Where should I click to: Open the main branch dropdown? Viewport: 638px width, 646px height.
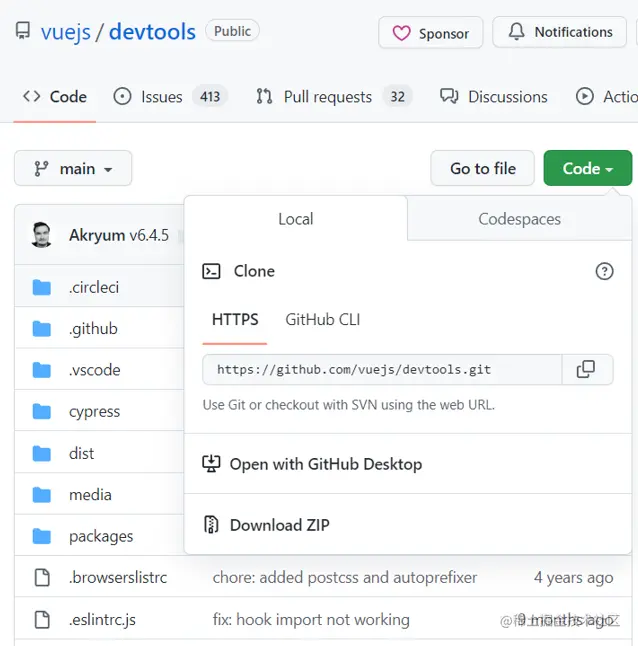73,169
